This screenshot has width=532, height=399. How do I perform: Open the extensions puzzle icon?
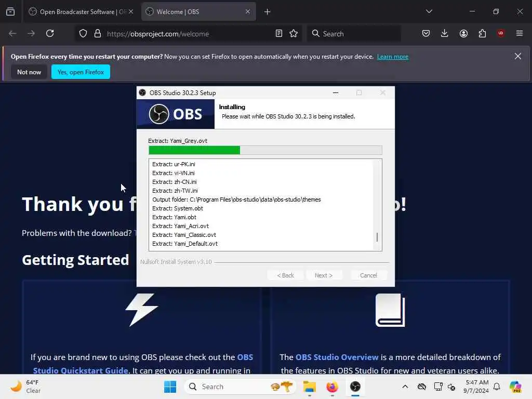482,34
